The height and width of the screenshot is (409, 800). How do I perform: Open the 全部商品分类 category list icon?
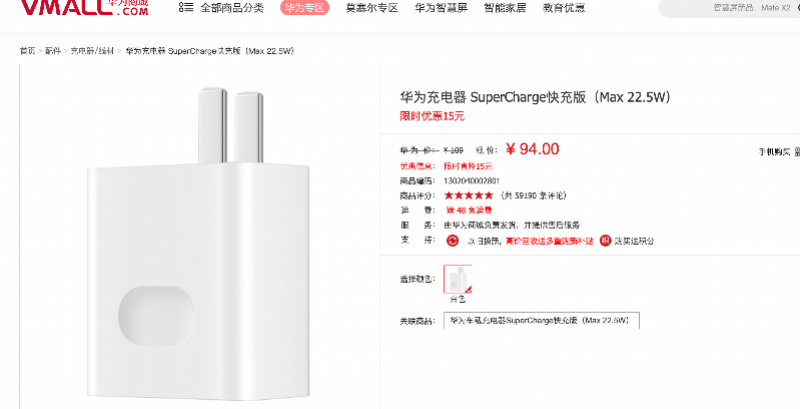186,7
